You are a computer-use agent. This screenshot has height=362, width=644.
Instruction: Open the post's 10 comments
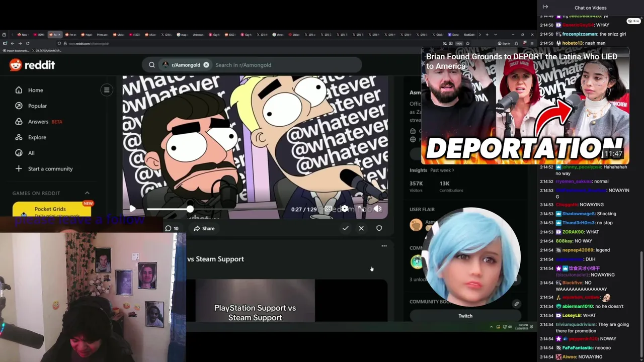pos(172,228)
